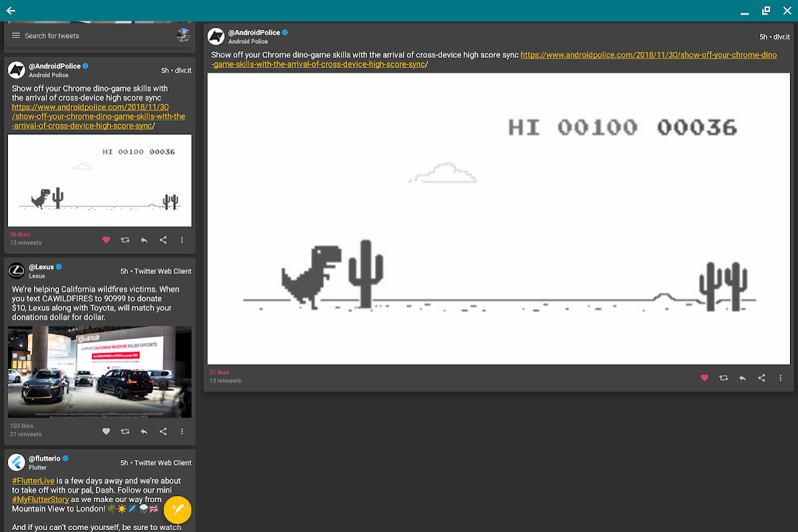Open AndroidPolice avatar in left timeline tweet
The width and height of the screenshot is (798, 532).
pyautogui.click(x=17, y=70)
